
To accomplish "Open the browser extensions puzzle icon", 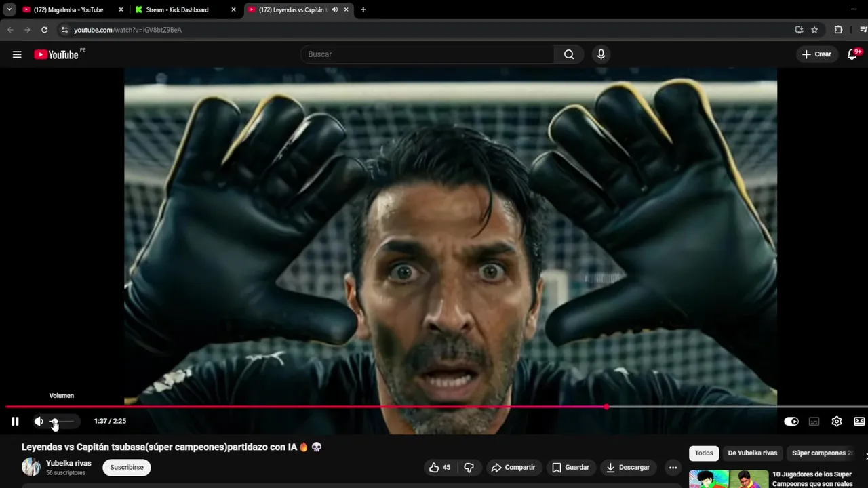I will pyautogui.click(x=838, y=30).
